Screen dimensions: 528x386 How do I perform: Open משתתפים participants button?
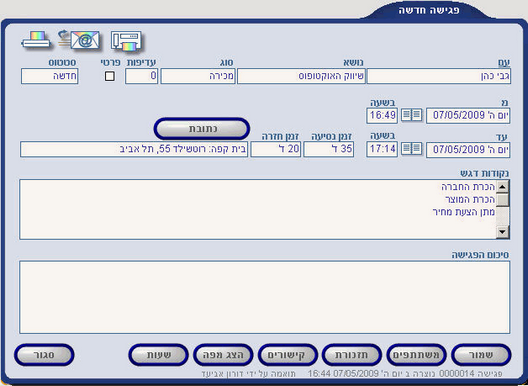(417, 355)
